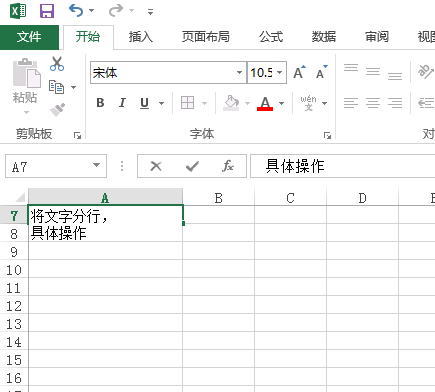Open the fill color dropdown arrow

click(248, 103)
